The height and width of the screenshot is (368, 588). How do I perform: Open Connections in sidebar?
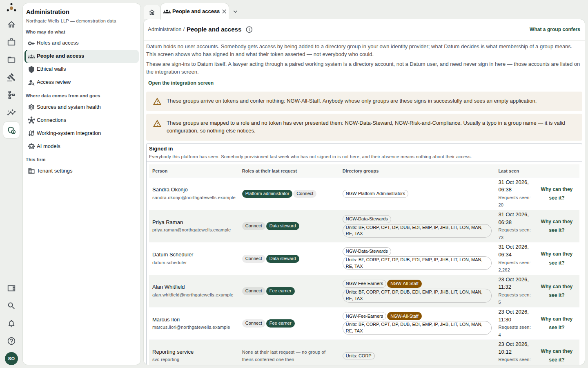click(82, 120)
